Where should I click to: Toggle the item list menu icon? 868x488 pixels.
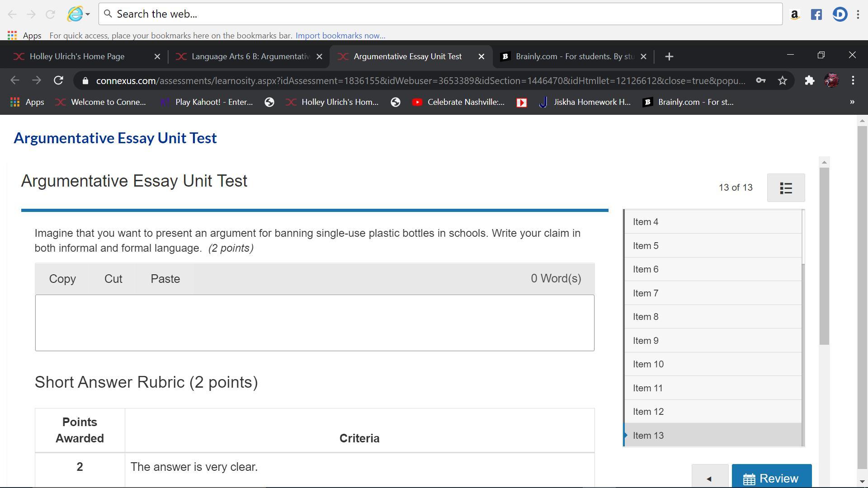pos(786,188)
